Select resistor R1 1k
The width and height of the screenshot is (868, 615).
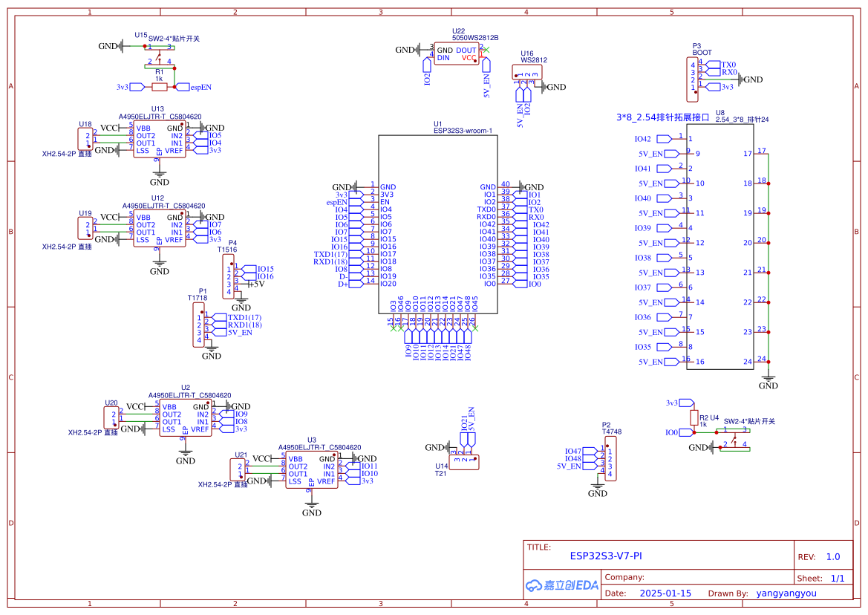tap(160, 87)
